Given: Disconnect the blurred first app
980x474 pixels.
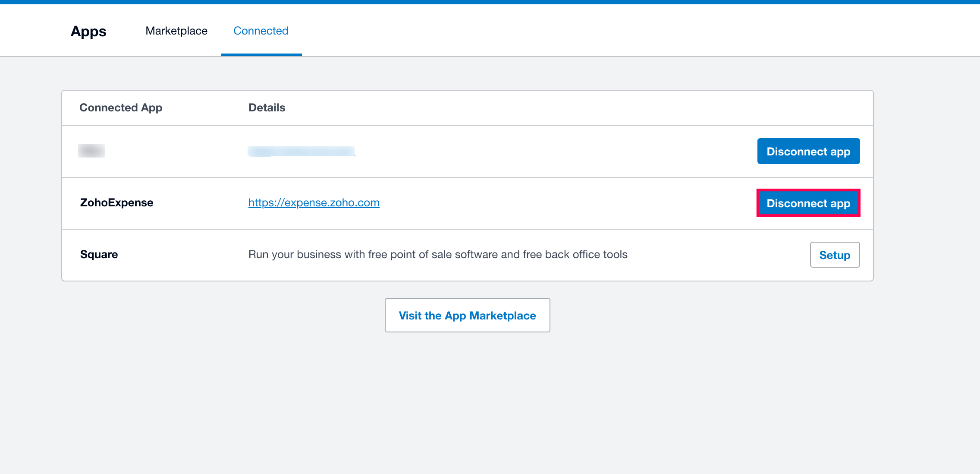Looking at the screenshot, I should (x=808, y=151).
